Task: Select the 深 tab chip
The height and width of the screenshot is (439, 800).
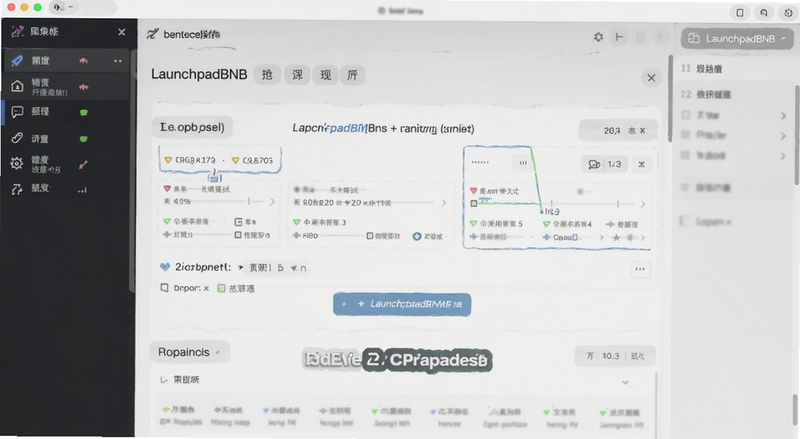Action: (297, 75)
